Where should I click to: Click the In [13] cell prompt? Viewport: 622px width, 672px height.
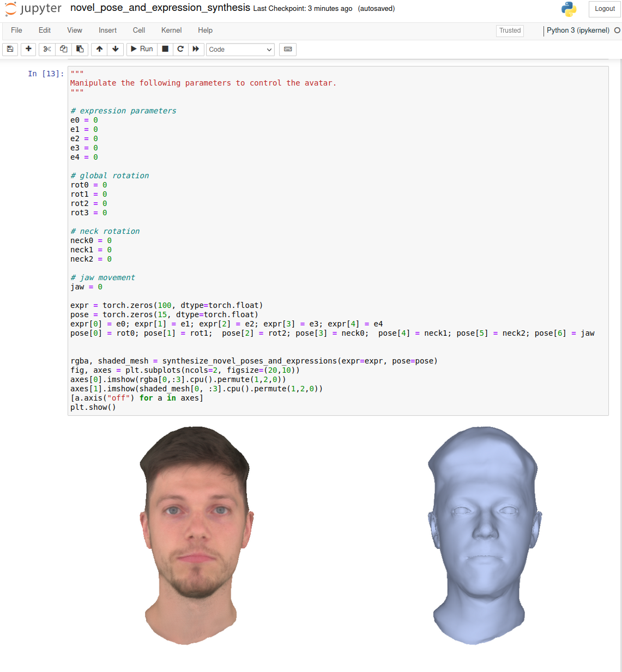(46, 74)
